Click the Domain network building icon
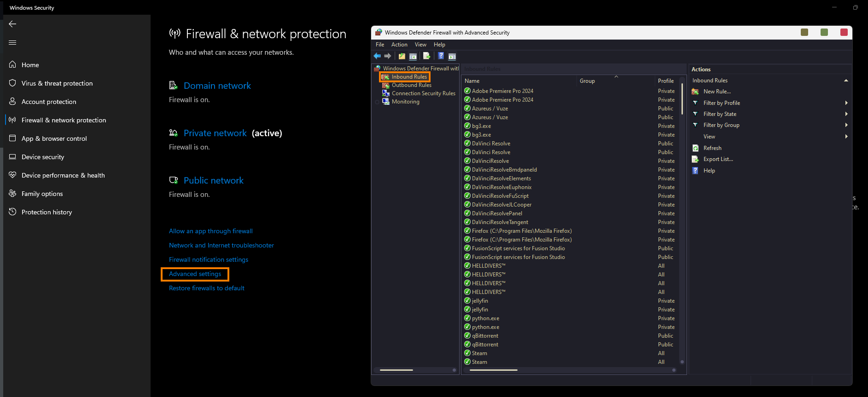This screenshot has height=397, width=868. [x=173, y=86]
